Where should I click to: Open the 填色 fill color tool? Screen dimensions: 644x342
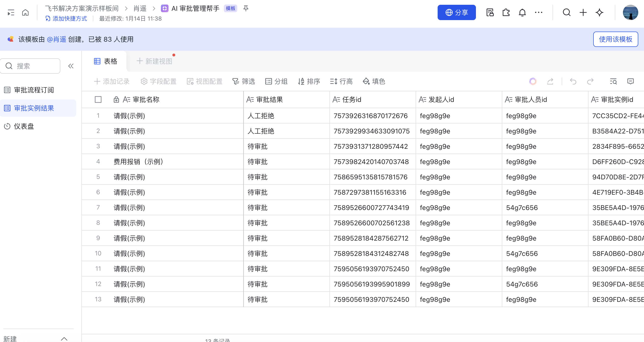tap(374, 82)
